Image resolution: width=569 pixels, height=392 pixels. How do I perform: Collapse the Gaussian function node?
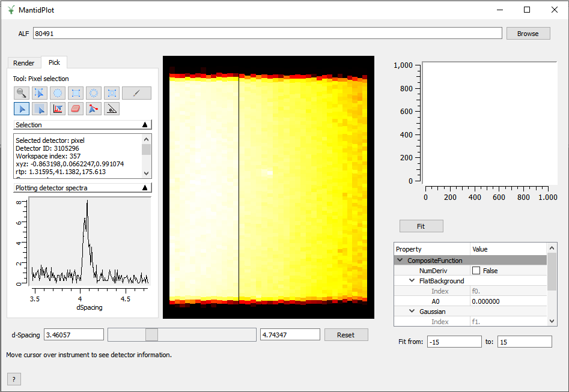pos(412,312)
